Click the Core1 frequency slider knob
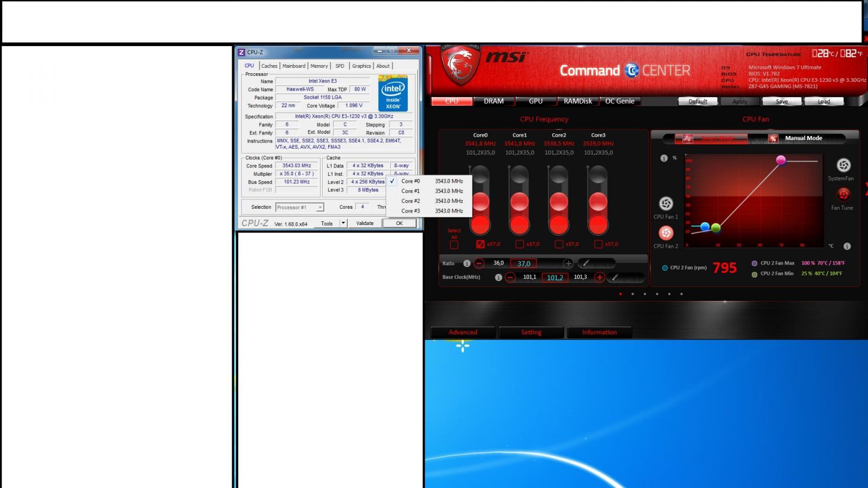This screenshot has height=488, width=868. point(520,202)
